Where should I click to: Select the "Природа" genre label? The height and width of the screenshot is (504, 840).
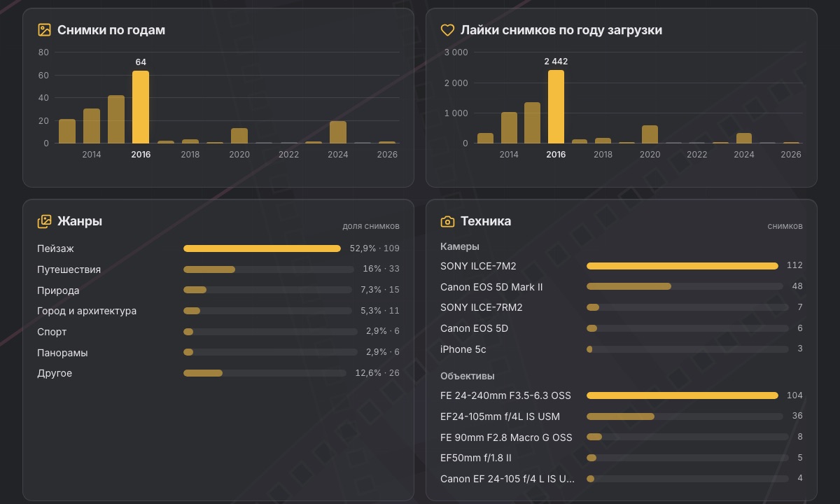(58, 290)
